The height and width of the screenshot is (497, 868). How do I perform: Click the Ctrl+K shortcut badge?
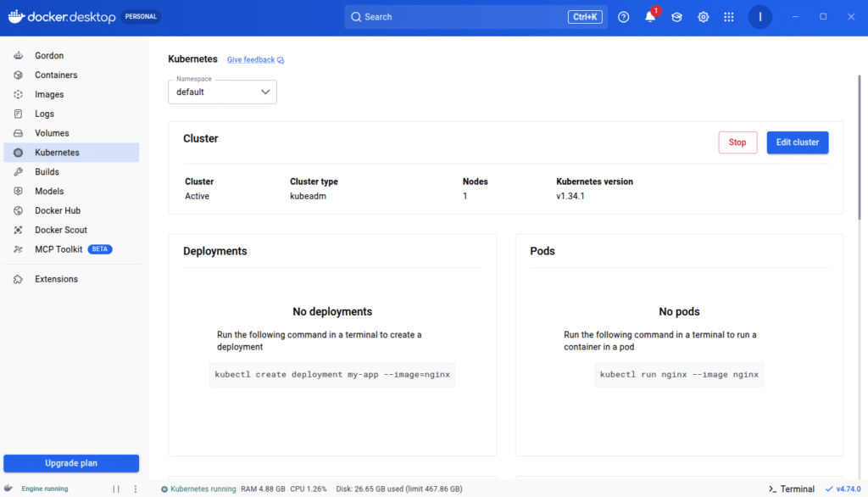click(x=585, y=17)
